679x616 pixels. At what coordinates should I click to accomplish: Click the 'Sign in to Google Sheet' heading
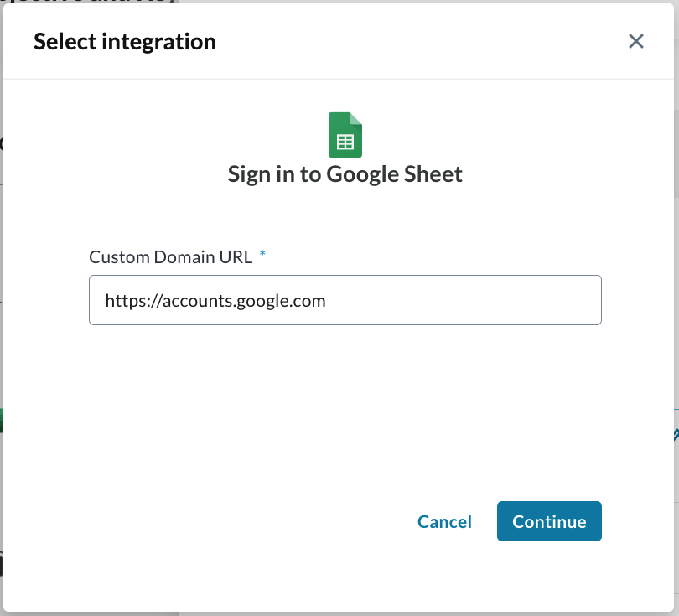pyautogui.click(x=345, y=174)
